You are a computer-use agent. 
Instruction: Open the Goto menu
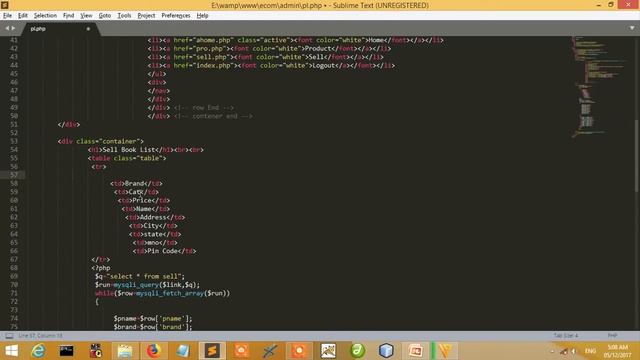[105, 16]
